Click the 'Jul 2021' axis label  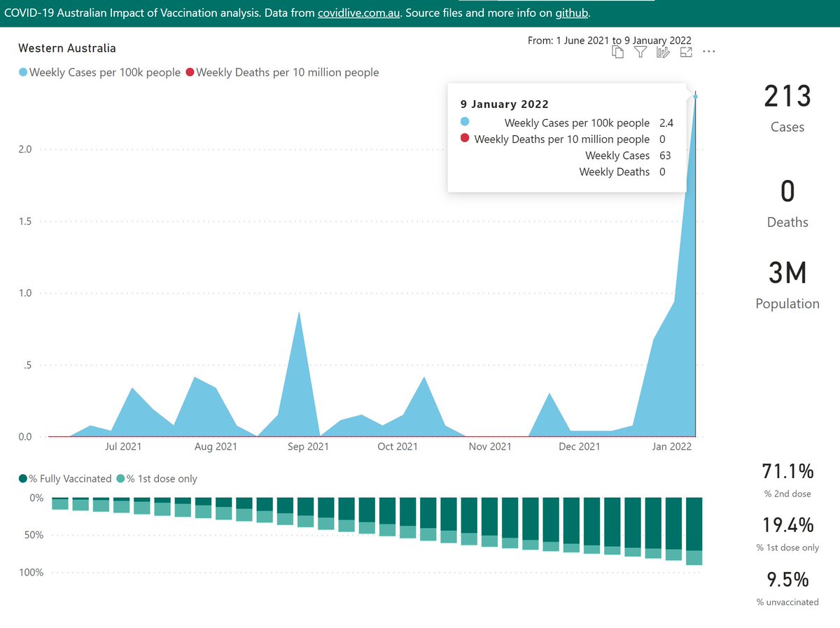coord(122,447)
